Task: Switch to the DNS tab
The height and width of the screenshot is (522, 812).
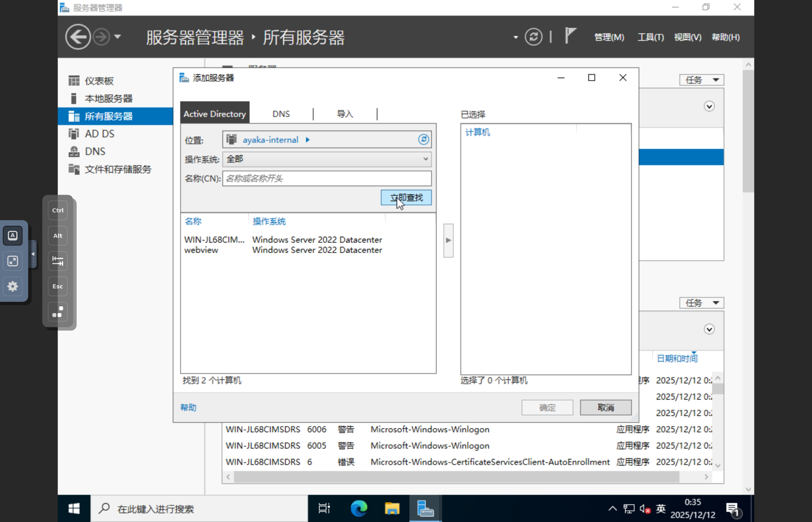Action: (x=281, y=114)
